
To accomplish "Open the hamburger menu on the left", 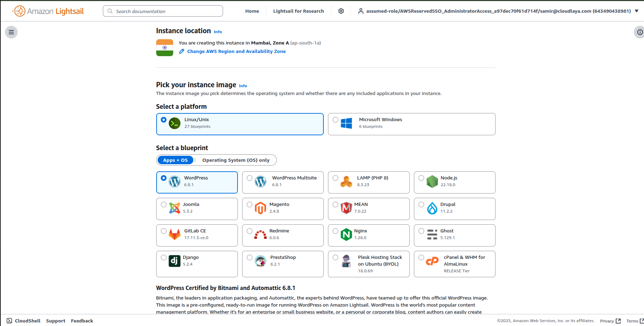I will (x=11, y=32).
